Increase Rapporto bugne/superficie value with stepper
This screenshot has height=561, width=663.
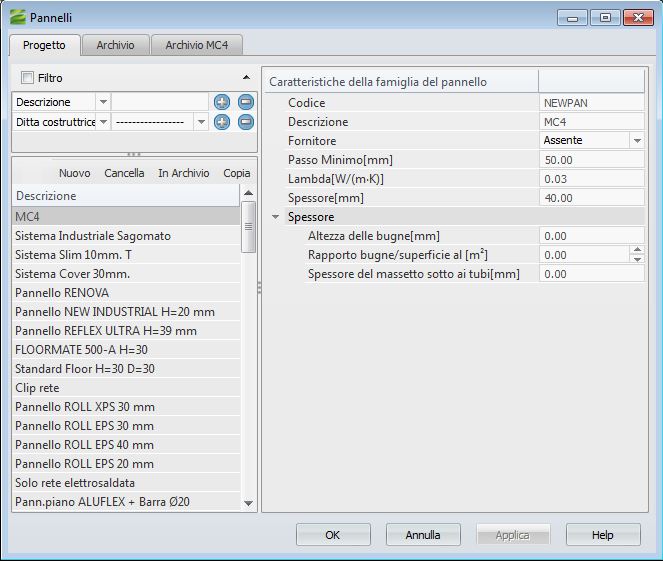click(x=638, y=250)
